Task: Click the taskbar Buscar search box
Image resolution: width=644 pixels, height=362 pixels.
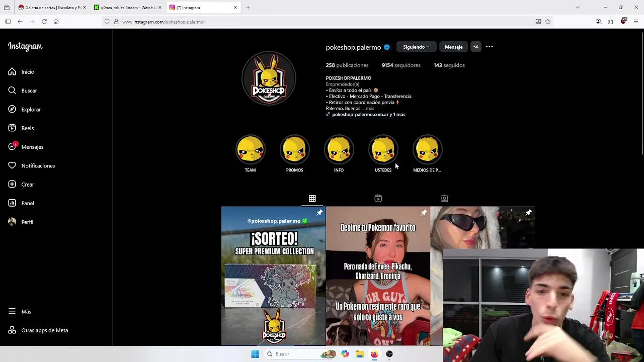Action: pos(300,354)
